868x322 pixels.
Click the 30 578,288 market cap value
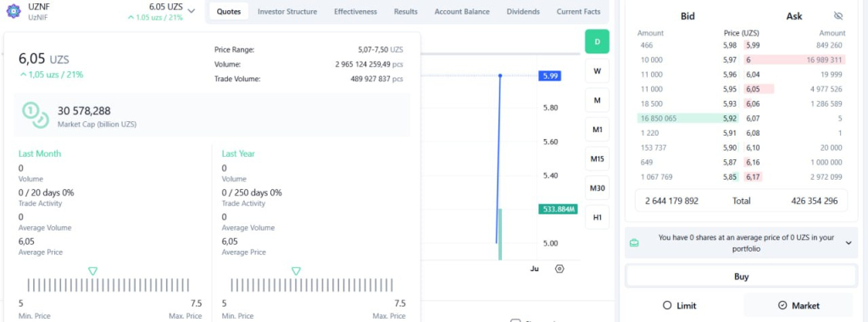(x=84, y=111)
